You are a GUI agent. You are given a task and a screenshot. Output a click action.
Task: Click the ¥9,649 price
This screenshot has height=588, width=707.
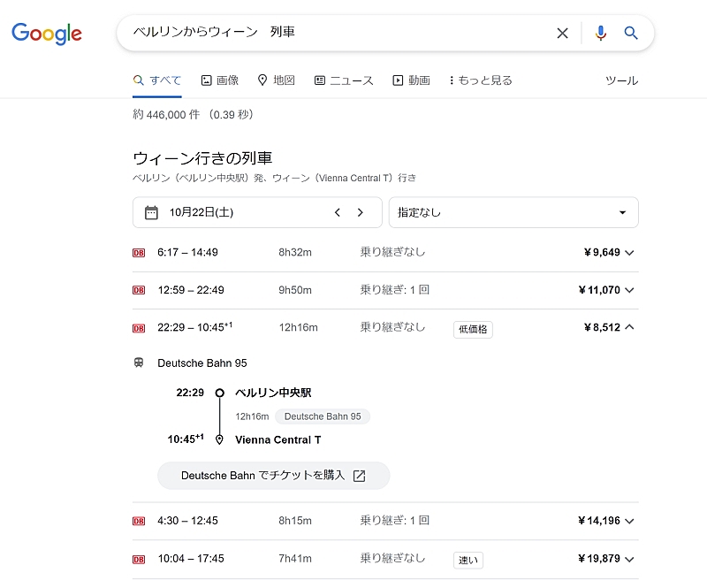[x=603, y=252]
